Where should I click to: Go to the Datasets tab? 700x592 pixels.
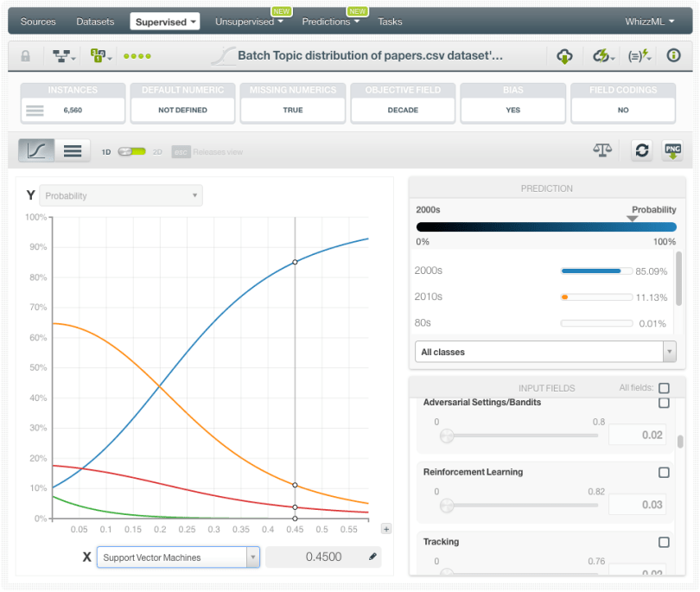coord(94,21)
